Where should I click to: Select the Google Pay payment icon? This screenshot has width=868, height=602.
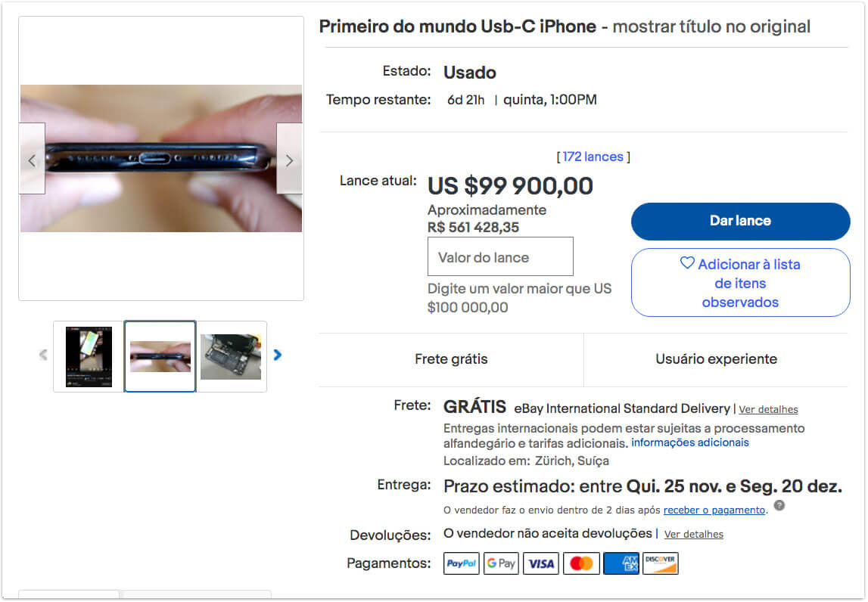501,563
